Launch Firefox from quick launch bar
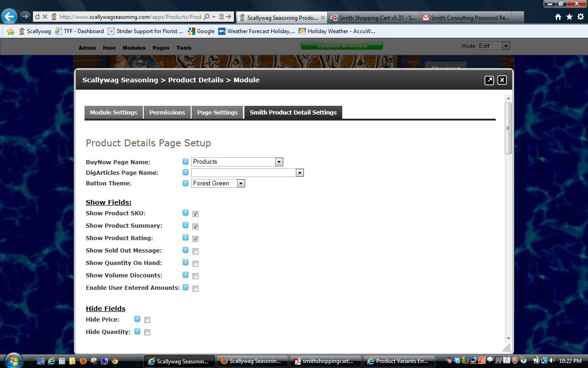The image size is (588, 368). (83, 361)
